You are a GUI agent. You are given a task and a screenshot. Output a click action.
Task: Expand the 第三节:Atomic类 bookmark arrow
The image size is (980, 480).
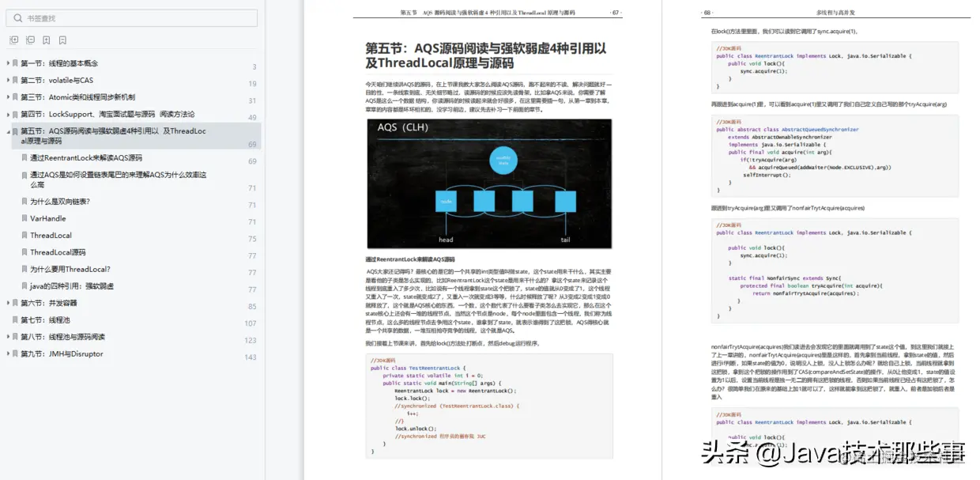click(7, 97)
